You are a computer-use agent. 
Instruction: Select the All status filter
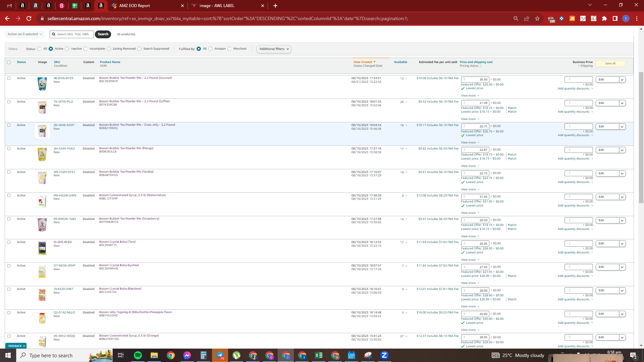[40, 49]
